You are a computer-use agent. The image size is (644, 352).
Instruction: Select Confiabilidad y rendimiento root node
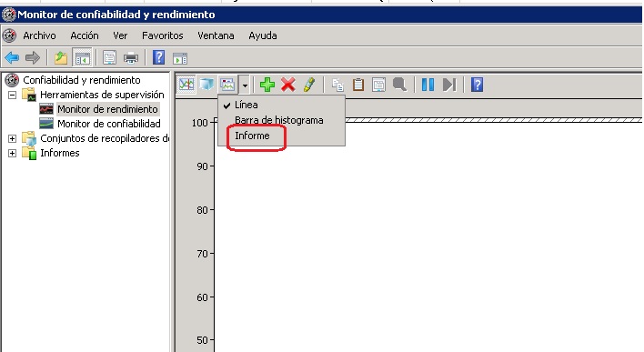click(81, 80)
